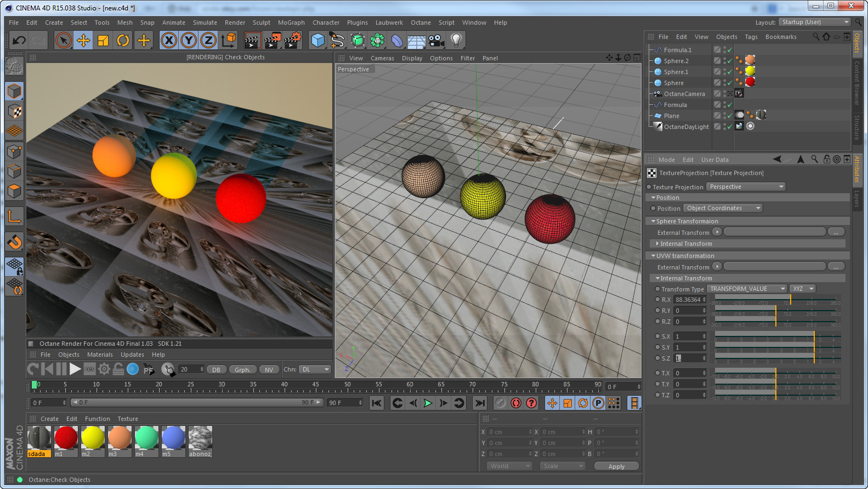Click the Render View clapperboard icon
This screenshot has height=489, width=868.
(252, 40)
